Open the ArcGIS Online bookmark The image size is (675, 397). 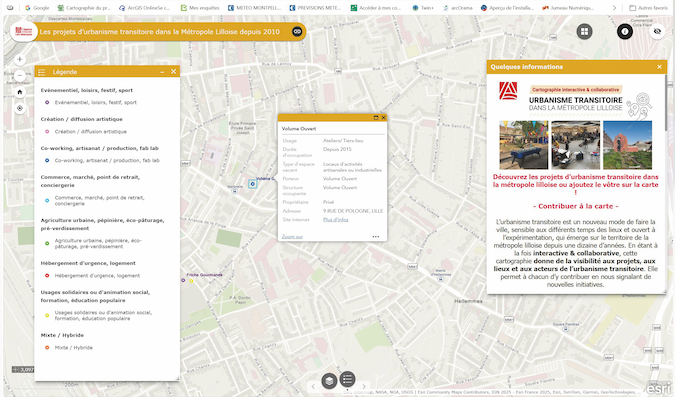click(x=145, y=8)
